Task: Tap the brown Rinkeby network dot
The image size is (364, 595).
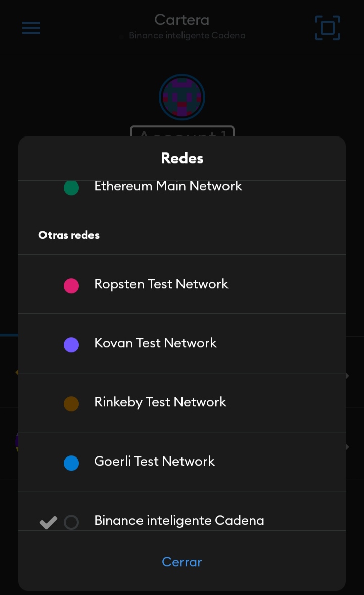Action: click(x=71, y=404)
